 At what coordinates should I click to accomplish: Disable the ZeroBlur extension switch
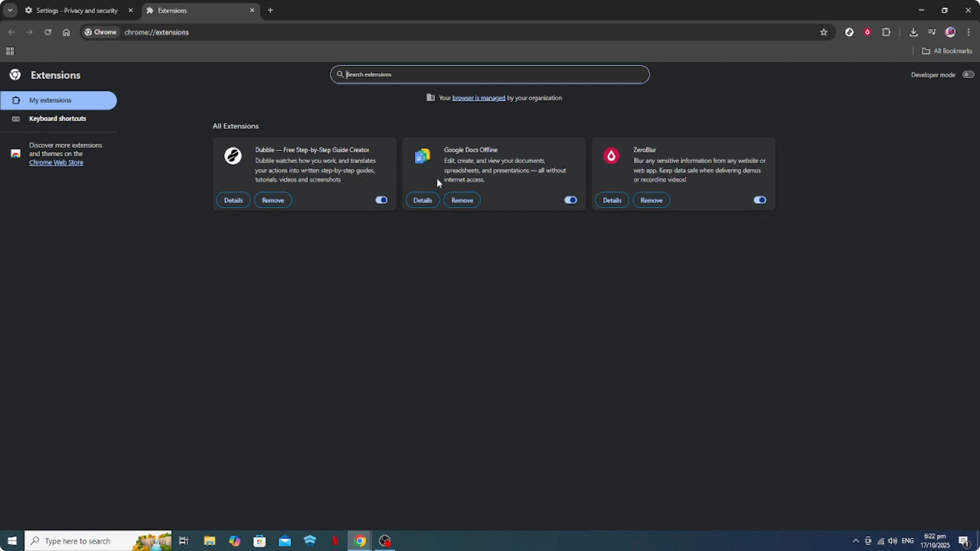coord(759,200)
